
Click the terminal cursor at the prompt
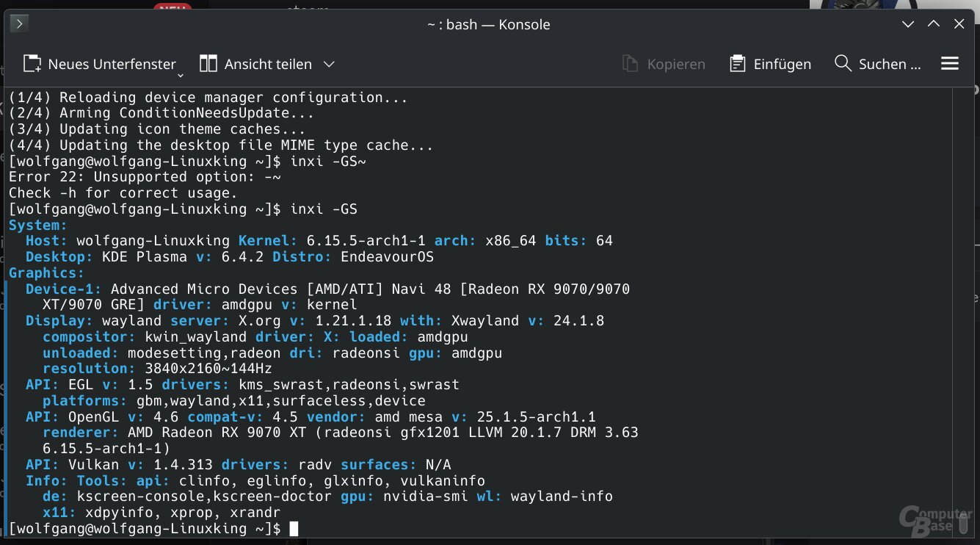(294, 529)
